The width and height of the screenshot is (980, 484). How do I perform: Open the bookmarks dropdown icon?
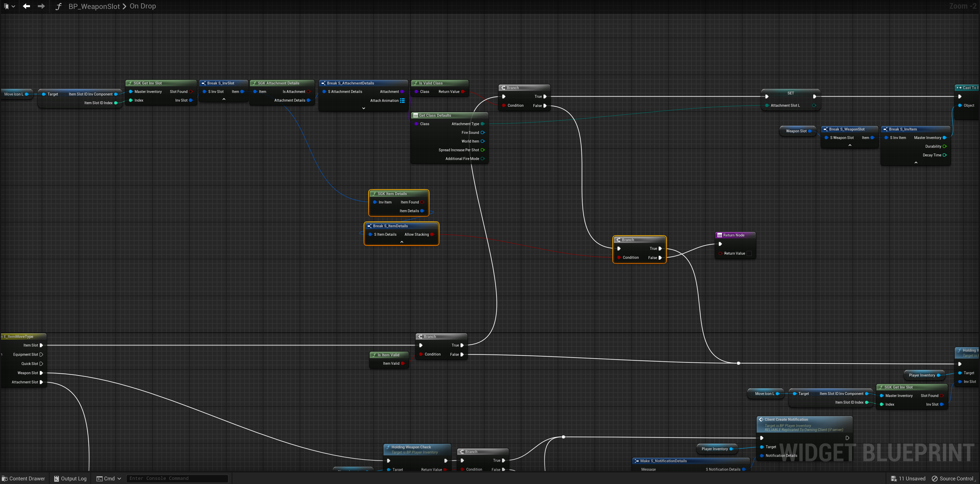tap(9, 6)
